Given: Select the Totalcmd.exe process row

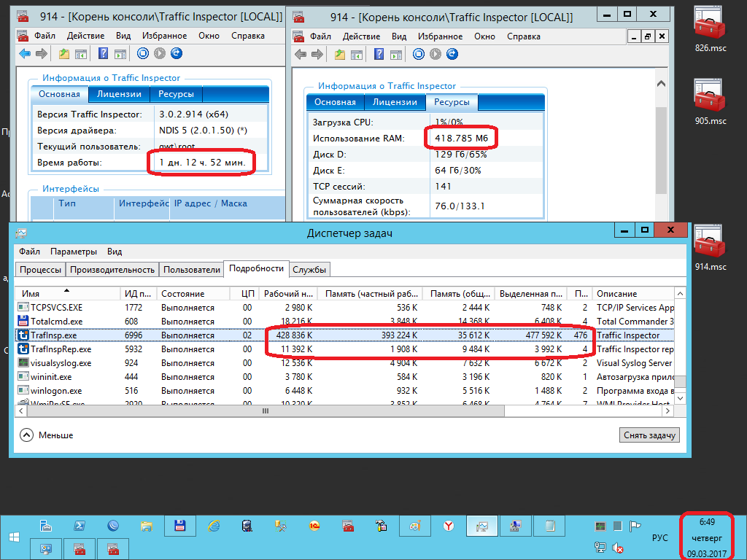Looking at the screenshot, I should coord(345,322).
